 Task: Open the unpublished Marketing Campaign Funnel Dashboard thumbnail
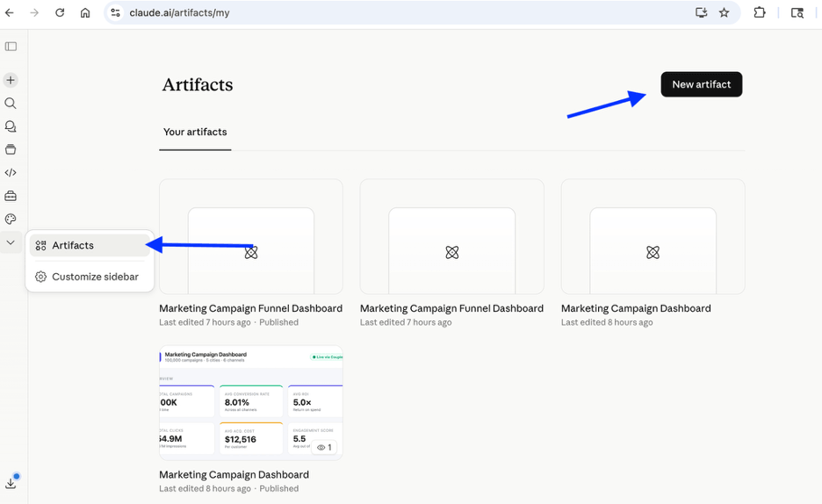pyautogui.click(x=452, y=237)
